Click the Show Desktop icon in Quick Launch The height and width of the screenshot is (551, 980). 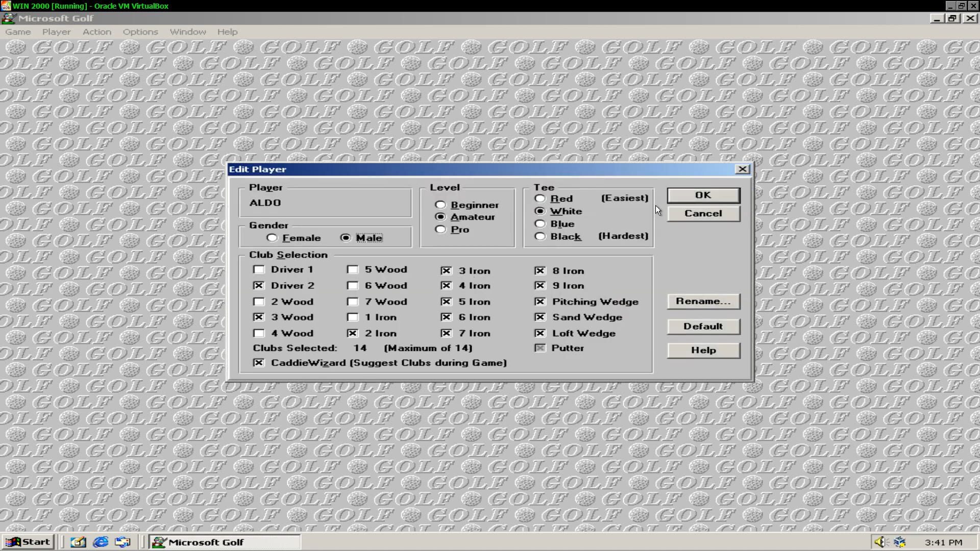78,542
